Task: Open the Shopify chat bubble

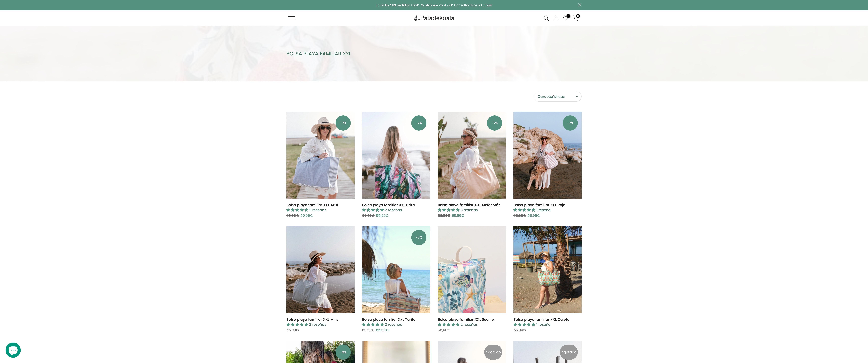Action: tap(13, 350)
